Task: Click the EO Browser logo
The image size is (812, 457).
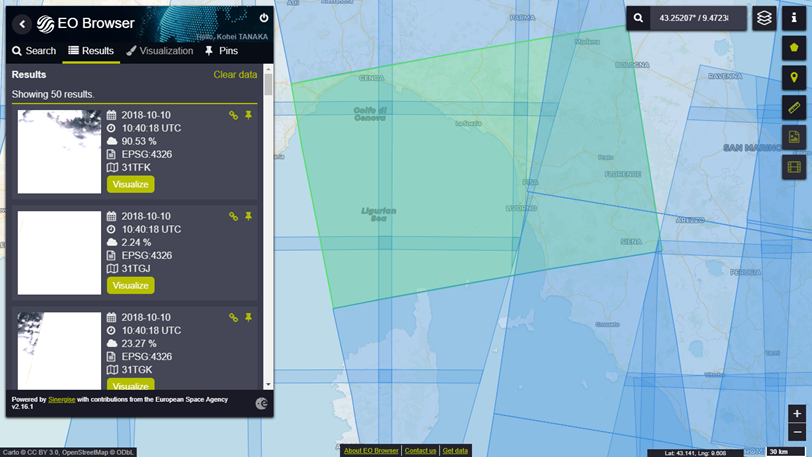Action: click(x=85, y=24)
